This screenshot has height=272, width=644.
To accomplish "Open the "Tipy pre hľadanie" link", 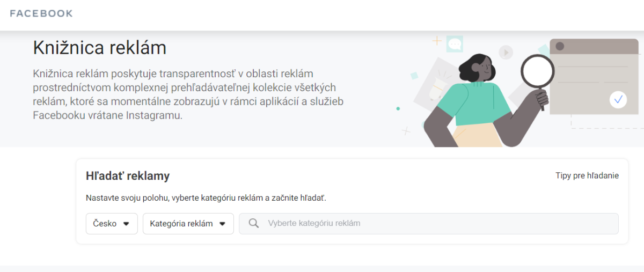I will (x=587, y=175).
